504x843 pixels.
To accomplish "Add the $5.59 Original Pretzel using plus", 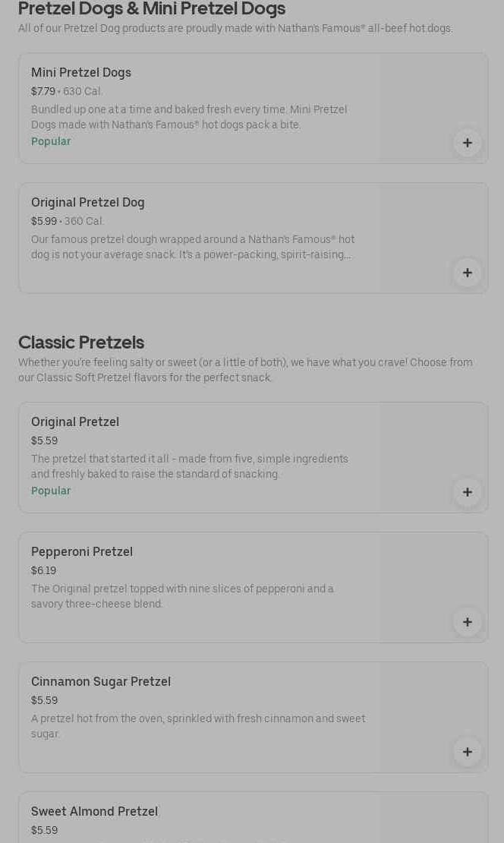I will tap(467, 492).
